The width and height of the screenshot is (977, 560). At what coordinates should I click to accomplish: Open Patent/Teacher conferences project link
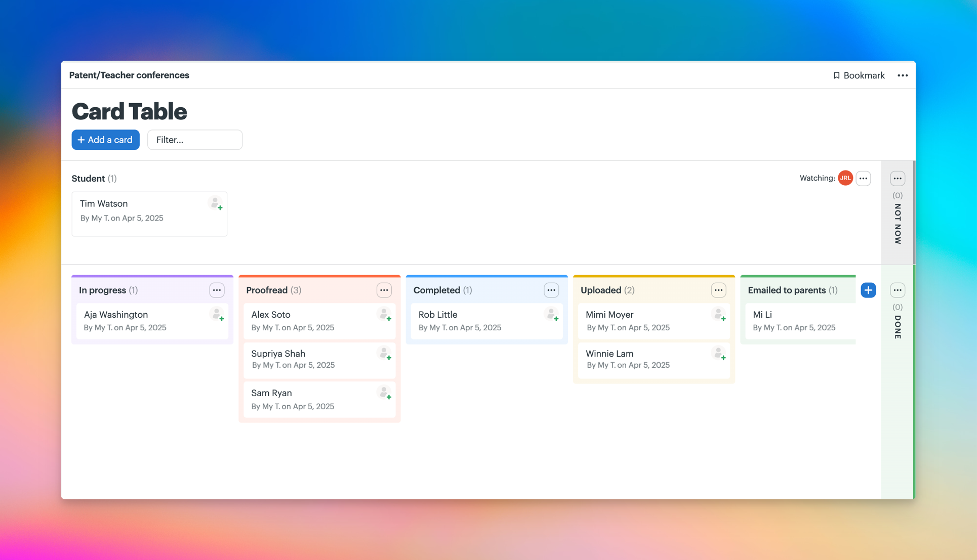click(129, 75)
